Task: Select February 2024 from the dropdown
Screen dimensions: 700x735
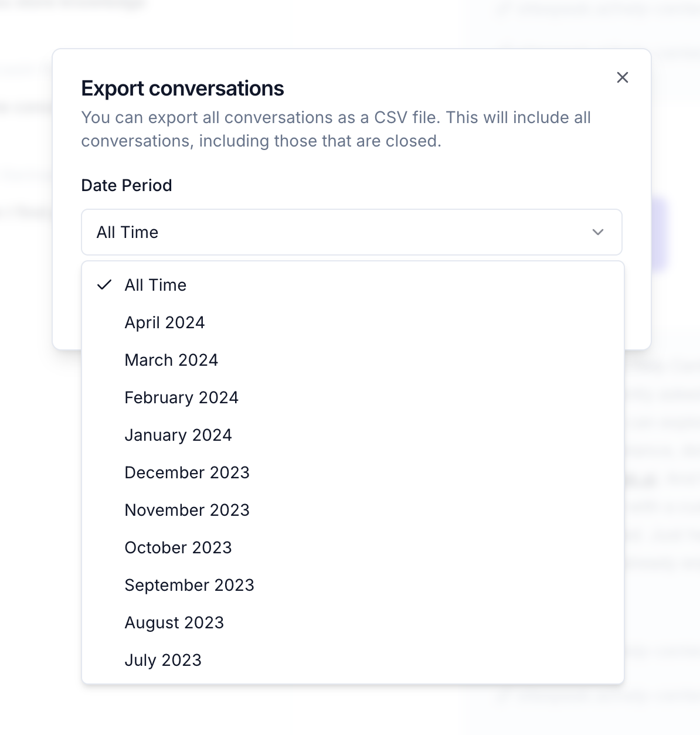Action: (181, 397)
